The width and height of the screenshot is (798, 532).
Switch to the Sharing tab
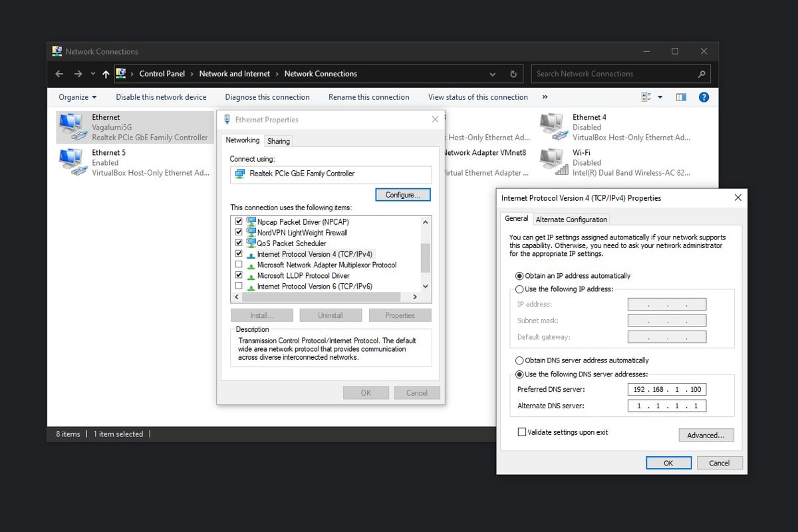click(x=279, y=141)
